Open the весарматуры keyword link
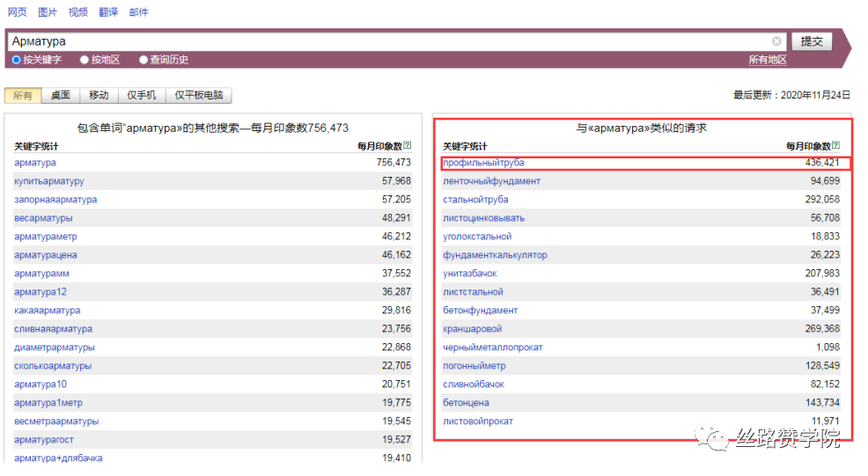Viewport: 868px width, 476px height. [x=43, y=218]
